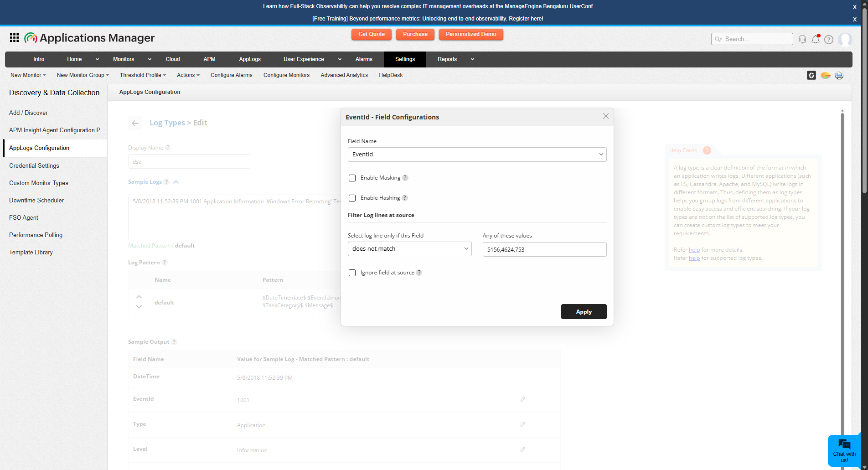Expand the Home menu arrow
The image size is (868, 470).
coord(97,59)
